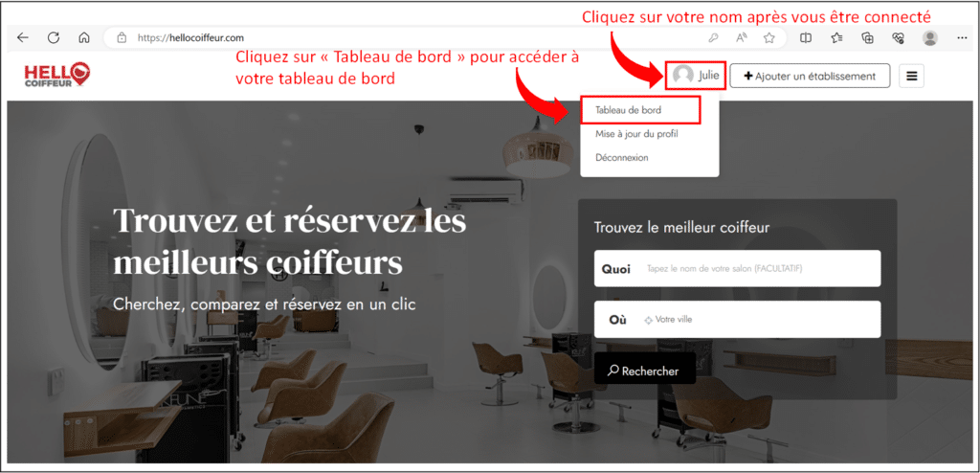980x473 pixels.
Task: Choose Mise à jour du profil
Action: pos(636,134)
